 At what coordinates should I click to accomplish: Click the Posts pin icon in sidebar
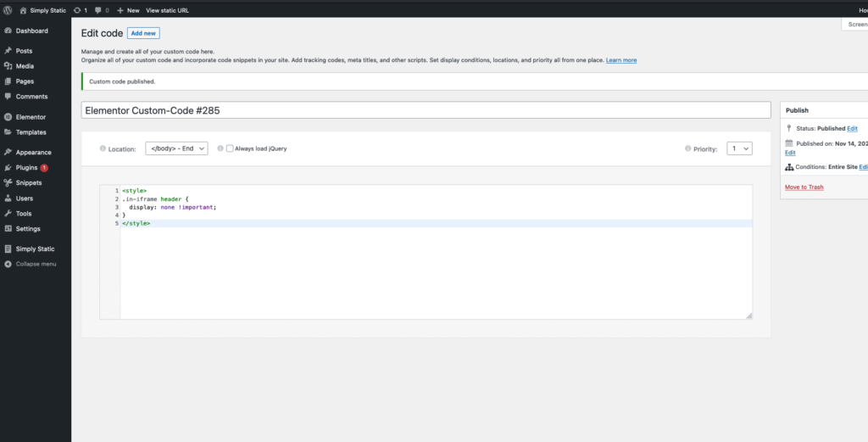(x=8, y=51)
